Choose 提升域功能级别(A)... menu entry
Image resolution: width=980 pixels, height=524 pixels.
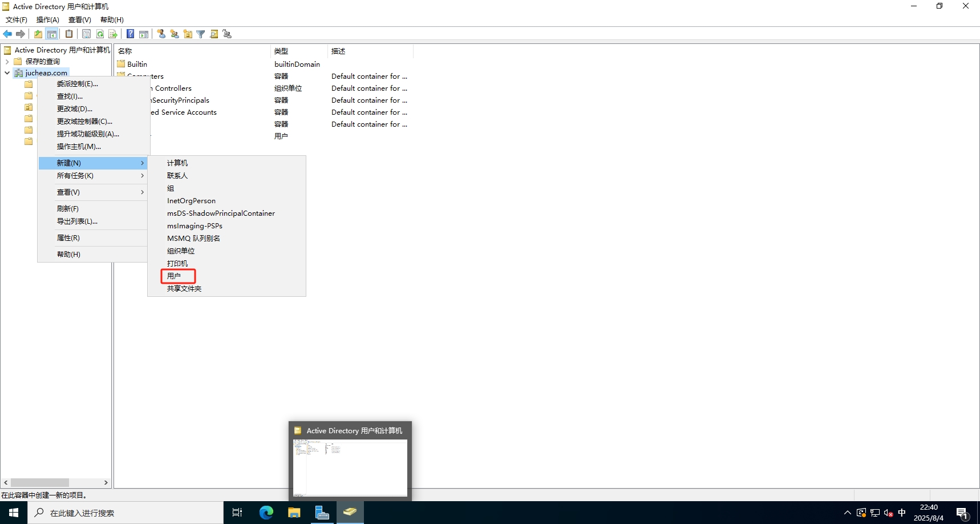(x=94, y=134)
